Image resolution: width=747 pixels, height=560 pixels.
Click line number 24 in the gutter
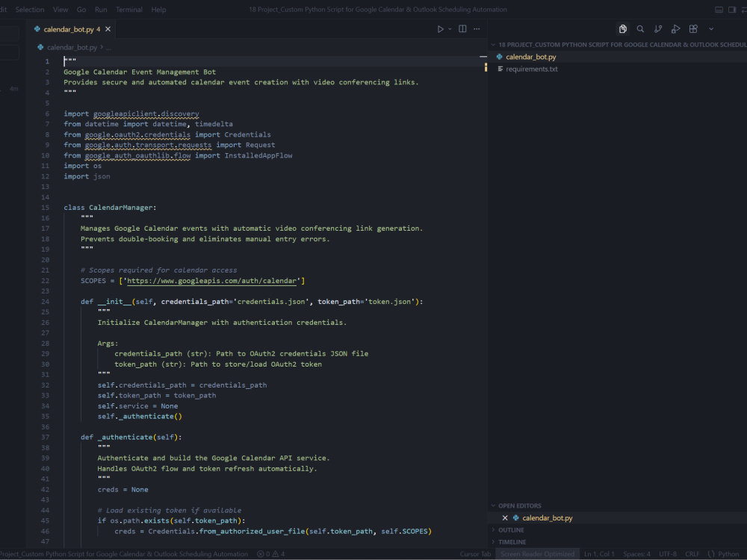click(46, 302)
